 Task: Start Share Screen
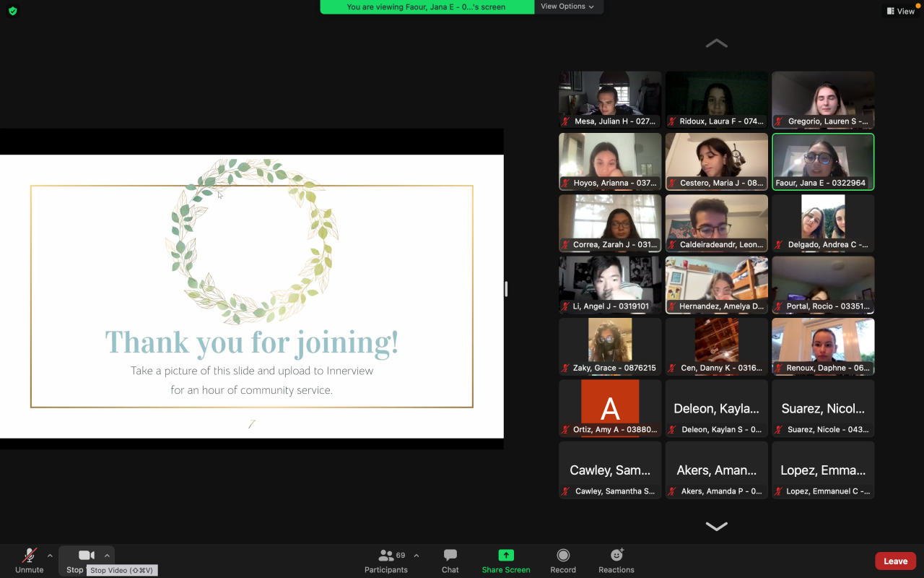click(x=506, y=560)
